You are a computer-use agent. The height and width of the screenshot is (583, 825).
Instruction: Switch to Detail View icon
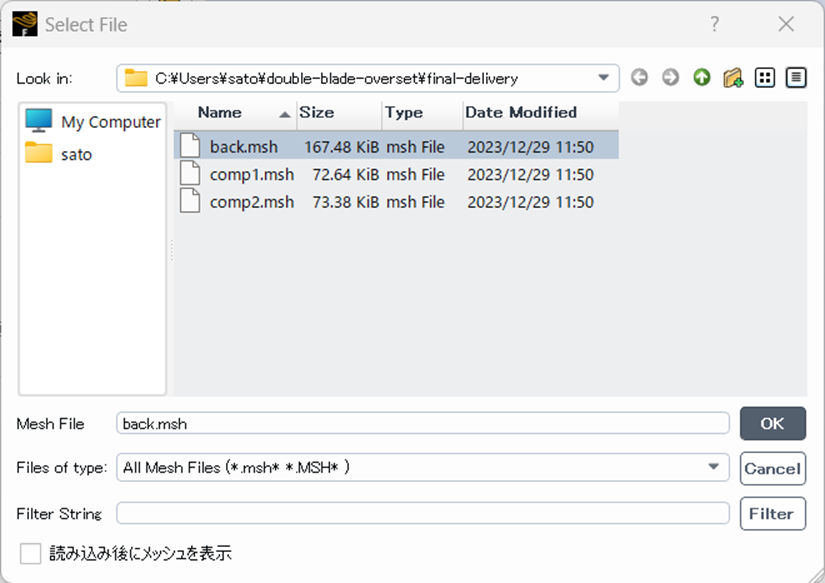[796, 78]
